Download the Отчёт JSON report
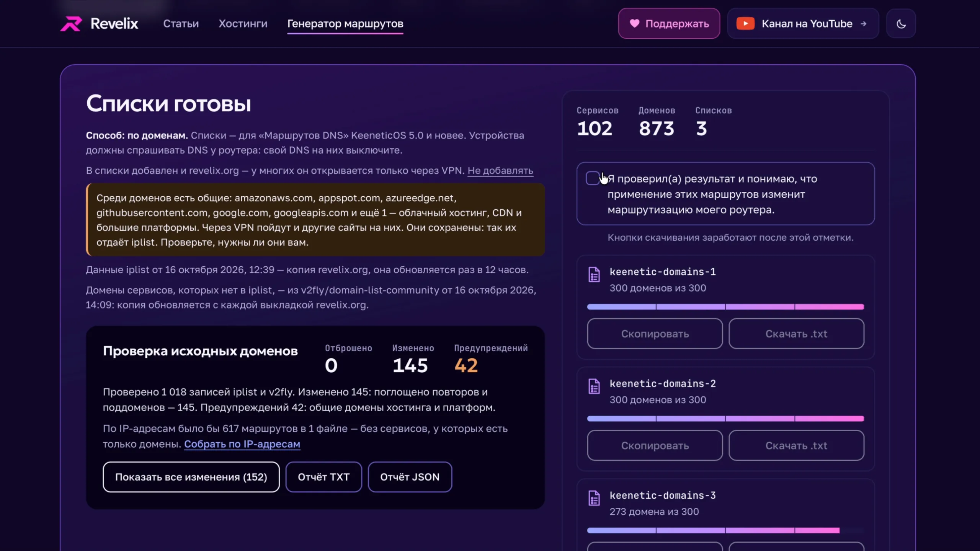980x551 pixels. click(x=410, y=477)
